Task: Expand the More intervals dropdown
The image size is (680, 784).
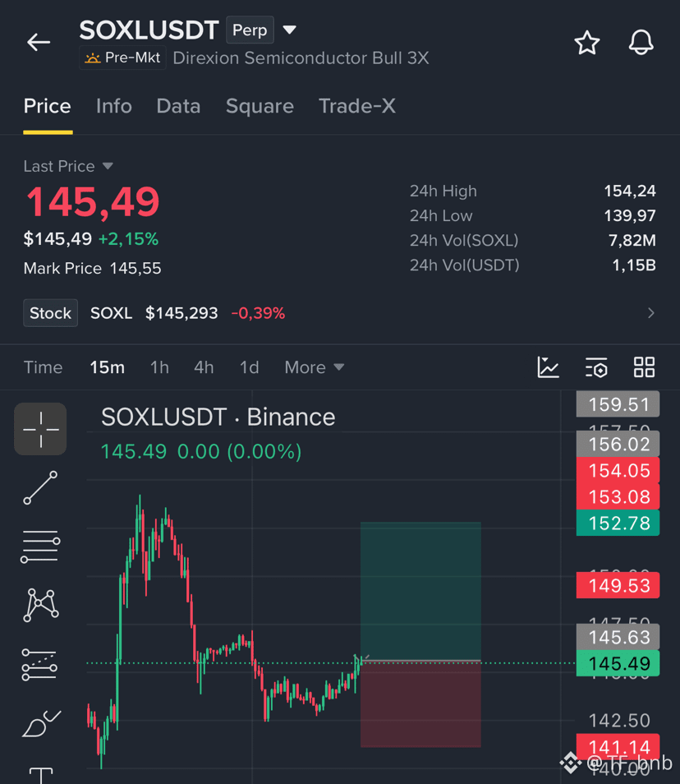Action: 315,367
